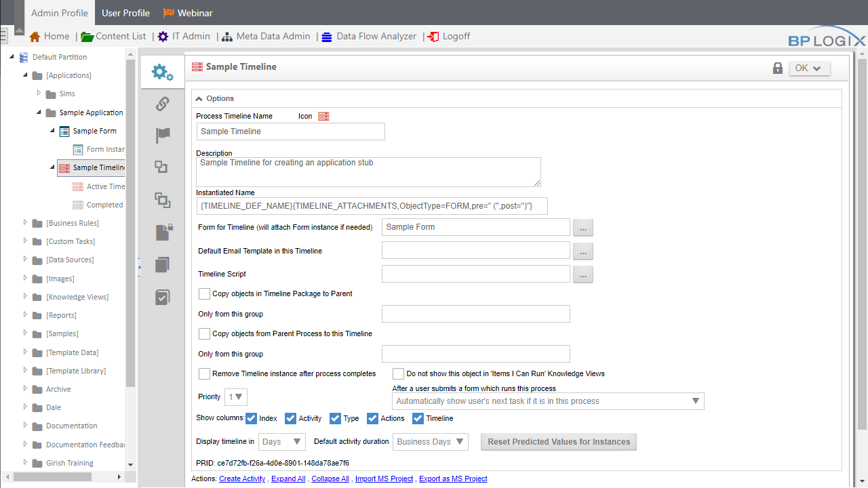Browse for Form for Timeline
Screen dimensions: 868x488
(583, 228)
